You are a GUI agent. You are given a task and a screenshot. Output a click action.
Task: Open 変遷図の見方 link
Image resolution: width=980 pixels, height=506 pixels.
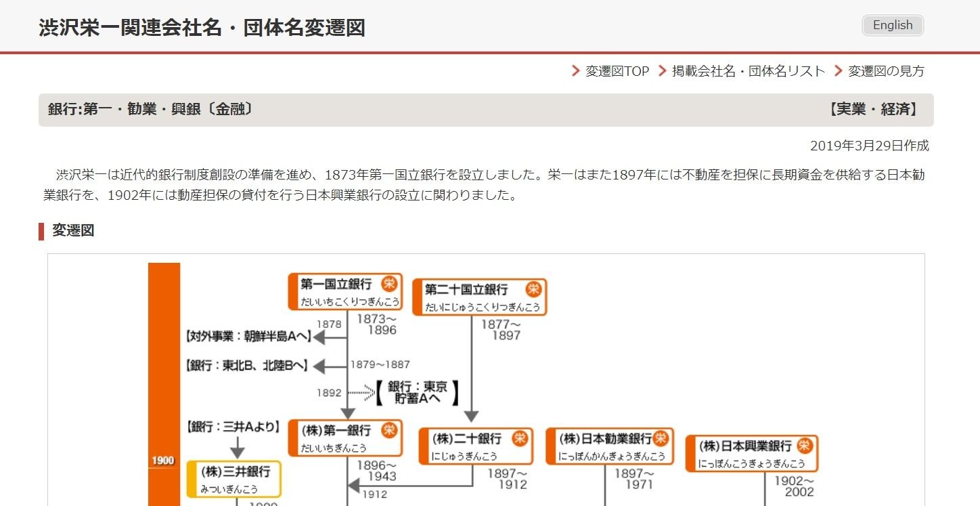[886, 71]
